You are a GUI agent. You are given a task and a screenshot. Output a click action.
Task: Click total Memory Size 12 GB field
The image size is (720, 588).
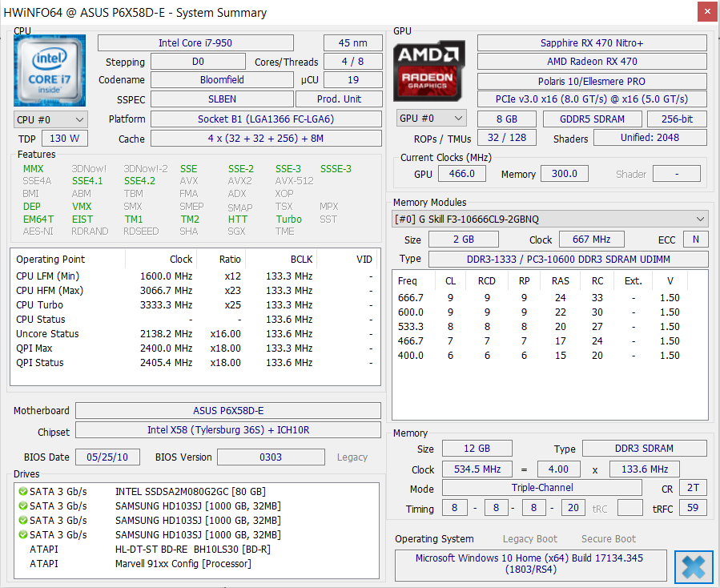[477, 449]
